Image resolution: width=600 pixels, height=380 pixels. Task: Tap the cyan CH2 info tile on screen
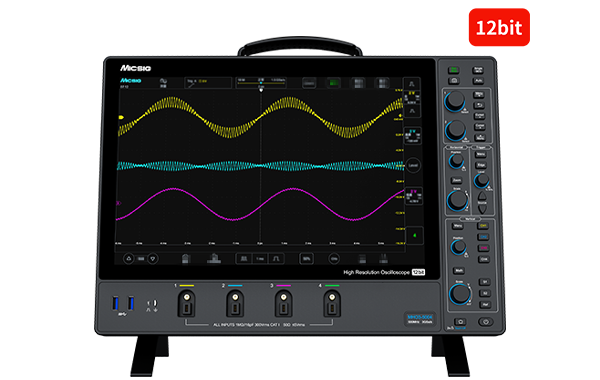pos(413,136)
